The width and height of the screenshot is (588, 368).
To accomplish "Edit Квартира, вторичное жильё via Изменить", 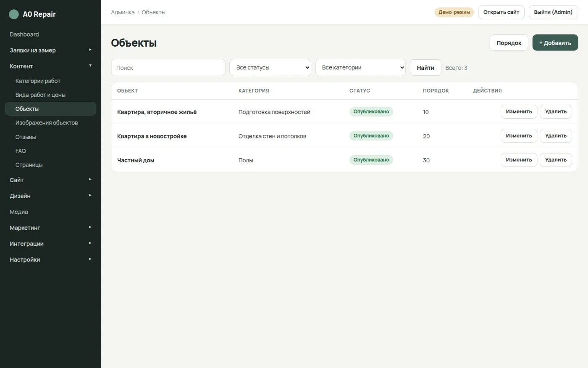I will tap(519, 112).
